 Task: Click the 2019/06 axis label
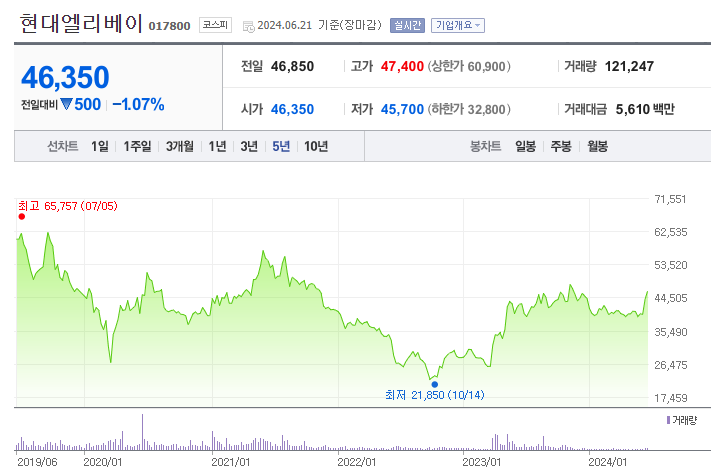pyautogui.click(x=37, y=462)
